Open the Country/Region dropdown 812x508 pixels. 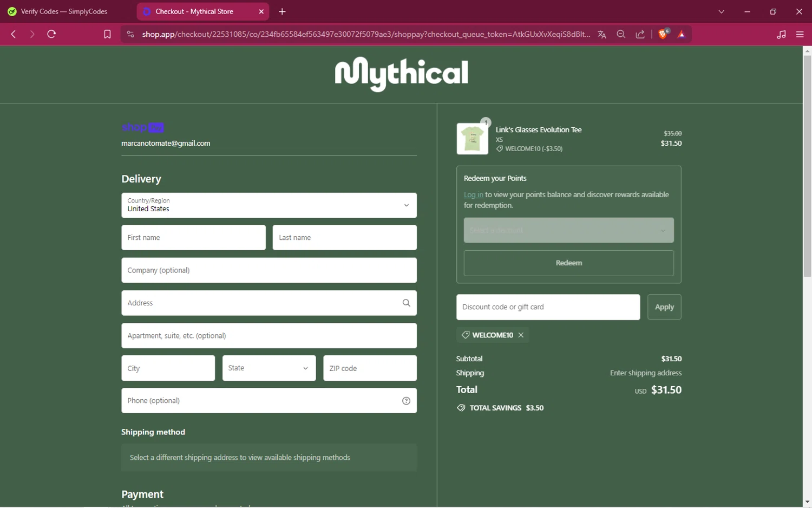(x=269, y=205)
